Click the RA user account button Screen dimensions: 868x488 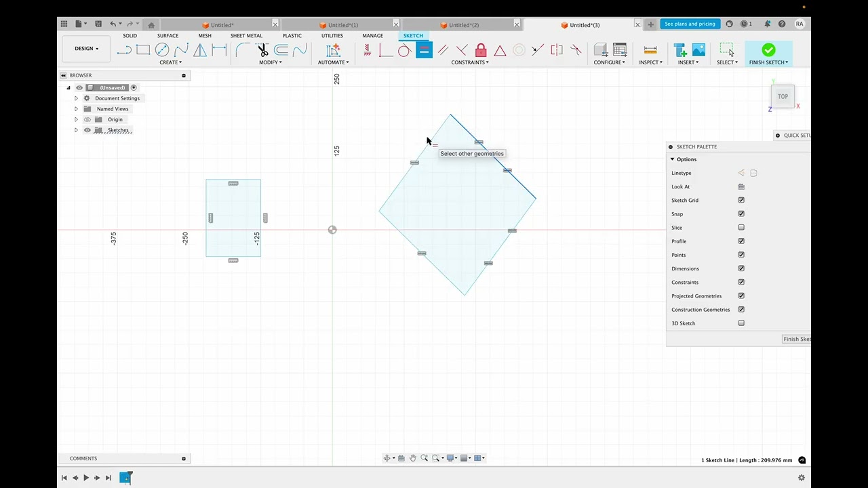click(x=800, y=24)
